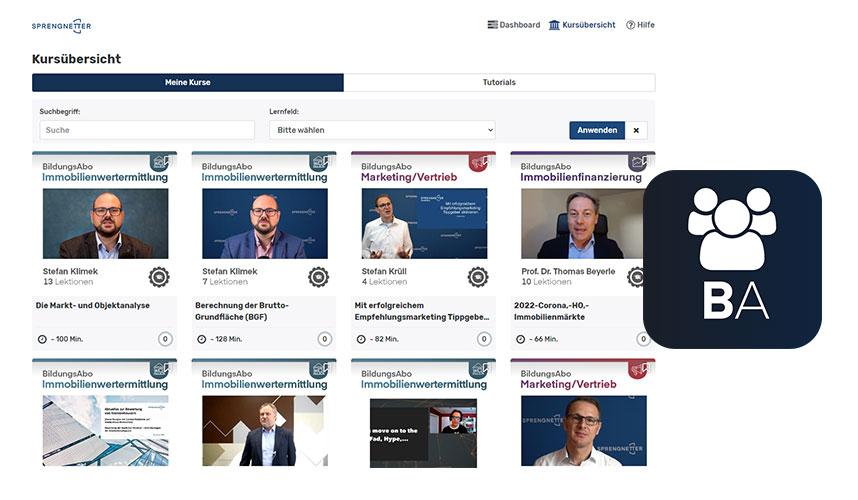The width and height of the screenshot is (858, 500).
Task: Open the Dashboard link
Action: pyautogui.click(x=513, y=25)
